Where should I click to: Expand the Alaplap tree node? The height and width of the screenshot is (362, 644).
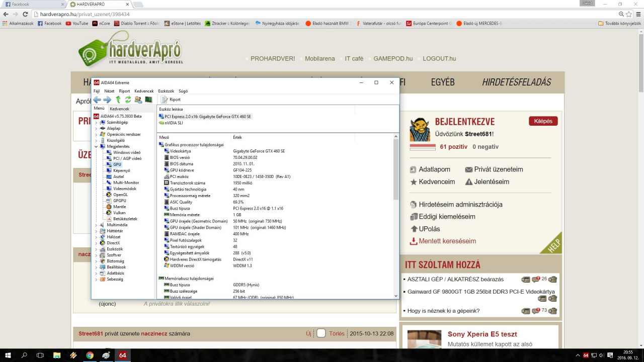click(x=96, y=128)
